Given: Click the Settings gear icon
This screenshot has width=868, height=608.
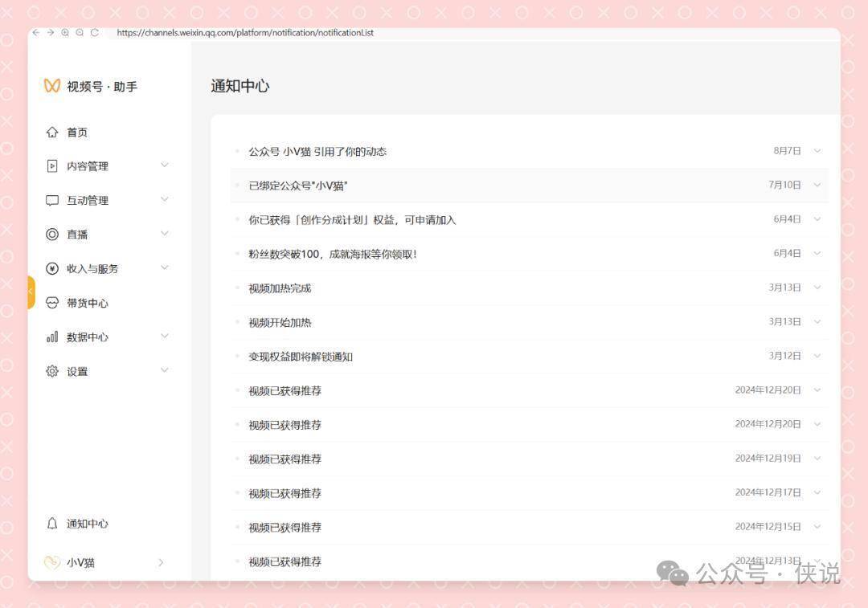Looking at the screenshot, I should [52, 371].
